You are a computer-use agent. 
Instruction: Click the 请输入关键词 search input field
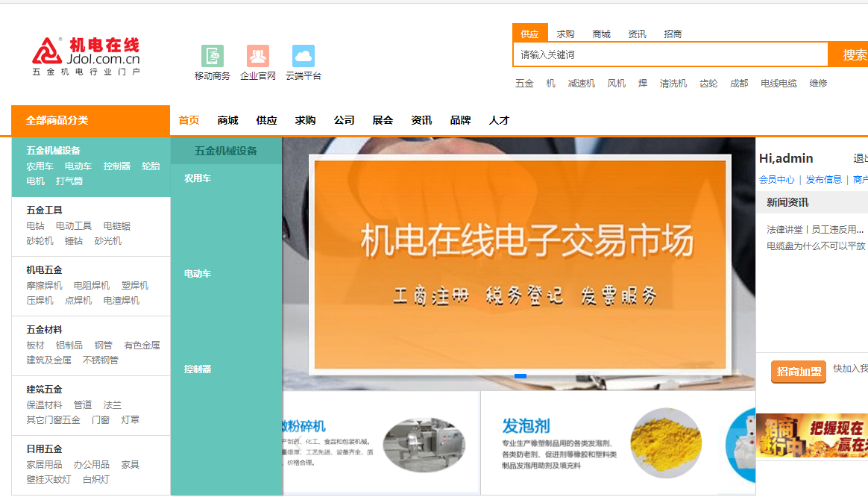pyautogui.click(x=671, y=54)
